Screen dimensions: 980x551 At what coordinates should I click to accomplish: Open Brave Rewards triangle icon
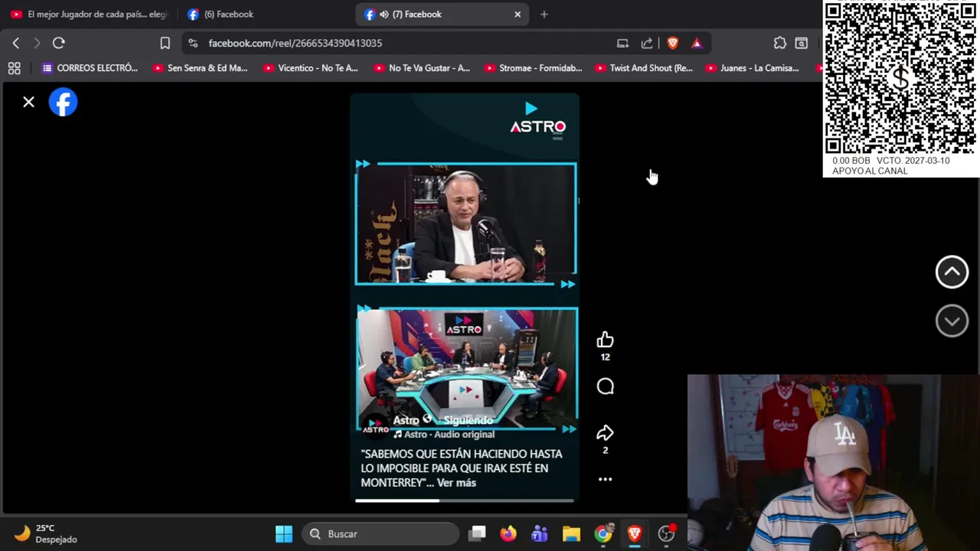697,43
